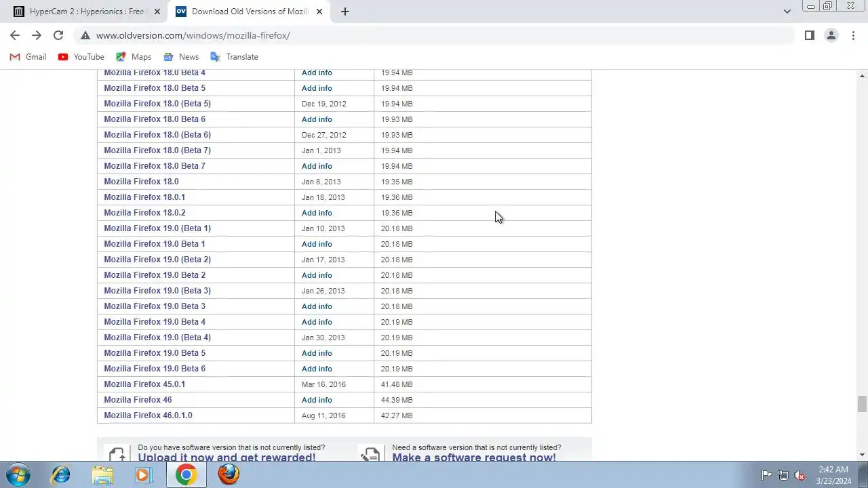Click the scrollbar down arrow
868x488 pixels.
pyautogui.click(x=862, y=455)
